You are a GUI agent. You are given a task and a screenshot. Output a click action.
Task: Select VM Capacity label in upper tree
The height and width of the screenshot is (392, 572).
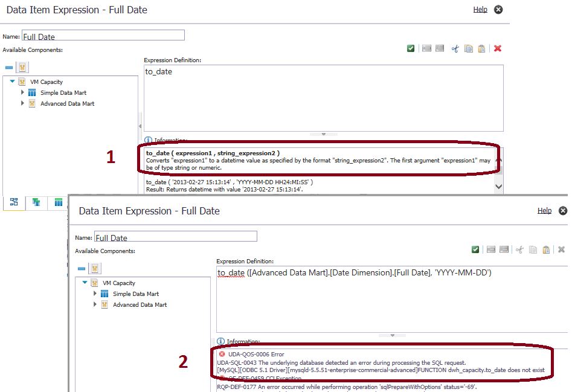click(47, 82)
